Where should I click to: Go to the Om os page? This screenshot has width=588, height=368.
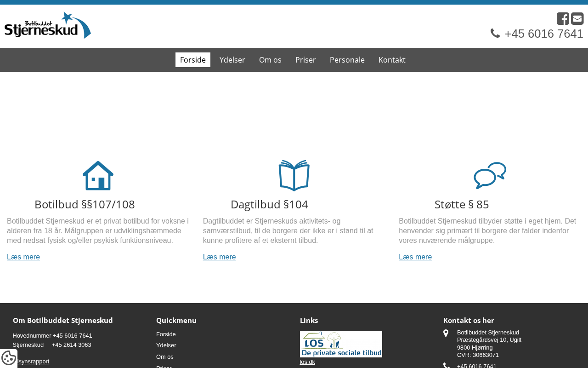(270, 60)
